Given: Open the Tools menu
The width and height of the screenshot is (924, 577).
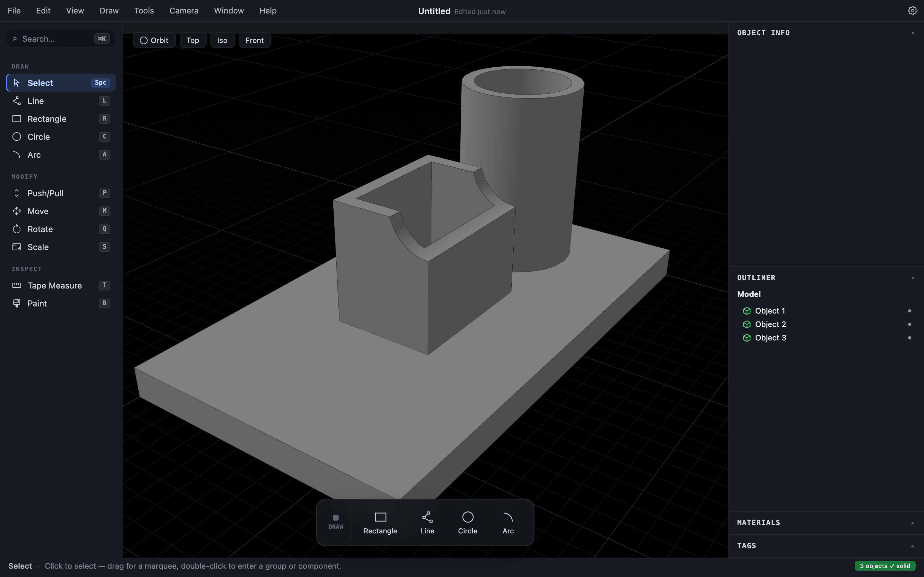Looking at the screenshot, I should click(144, 11).
